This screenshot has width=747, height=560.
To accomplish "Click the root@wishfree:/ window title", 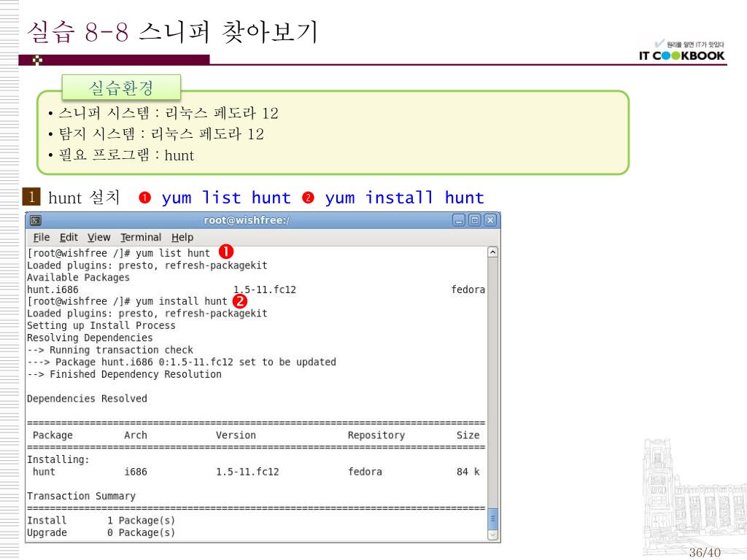I will tap(247, 220).
